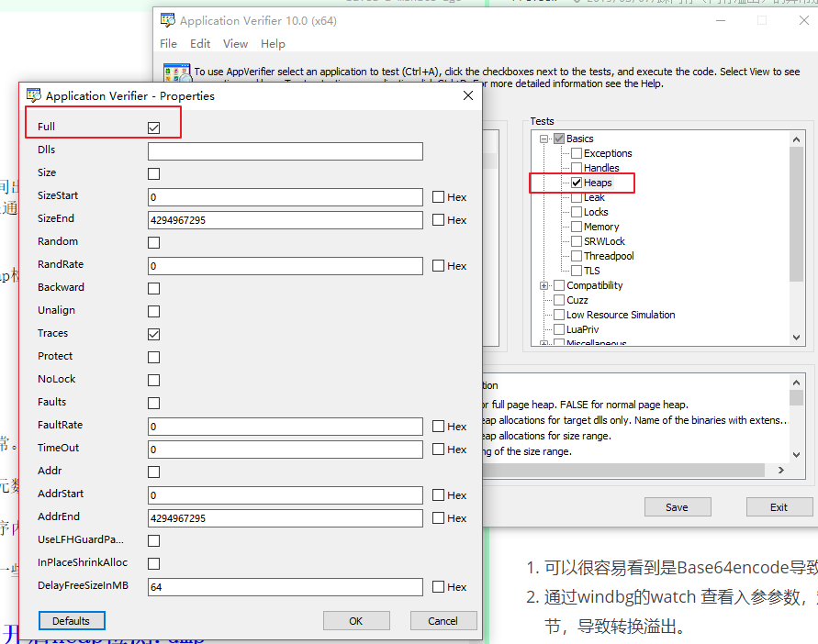Click Cancel in Properties dialog
Image resolution: width=818 pixels, height=644 pixels.
(x=443, y=620)
